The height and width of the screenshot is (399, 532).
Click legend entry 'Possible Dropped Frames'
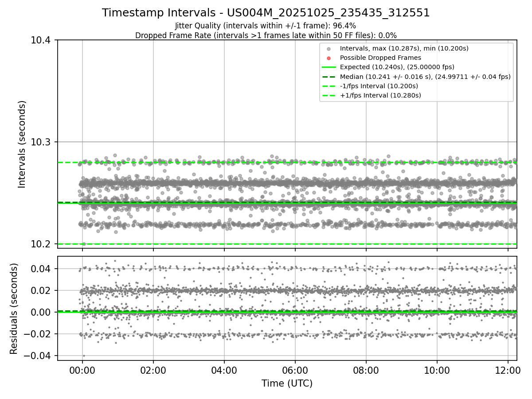coord(380,58)
